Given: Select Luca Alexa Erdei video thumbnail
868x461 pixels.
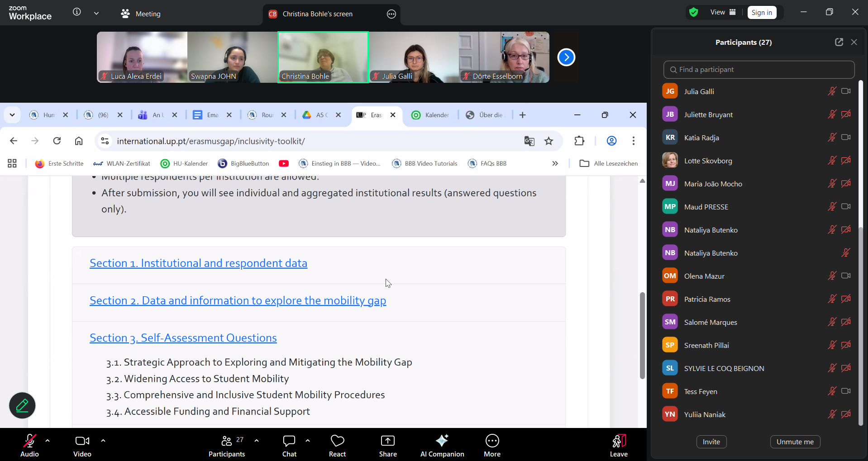Looking at the screenshot, I should click(x=142, y=57).
